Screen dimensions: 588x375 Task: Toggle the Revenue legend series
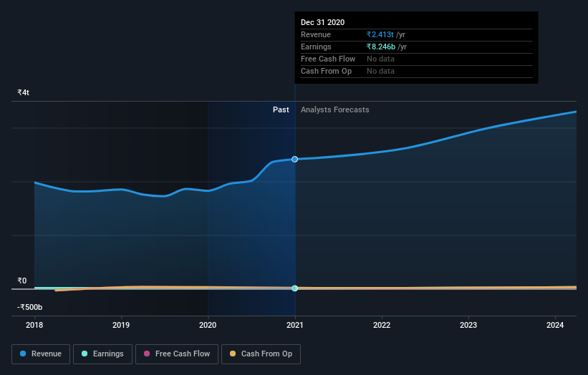[41, 354]
